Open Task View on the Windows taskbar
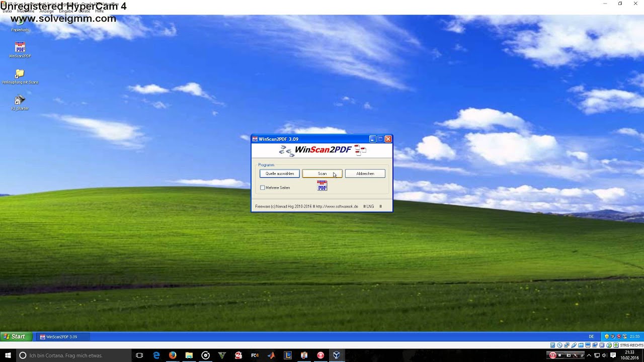 pos(139,355)
